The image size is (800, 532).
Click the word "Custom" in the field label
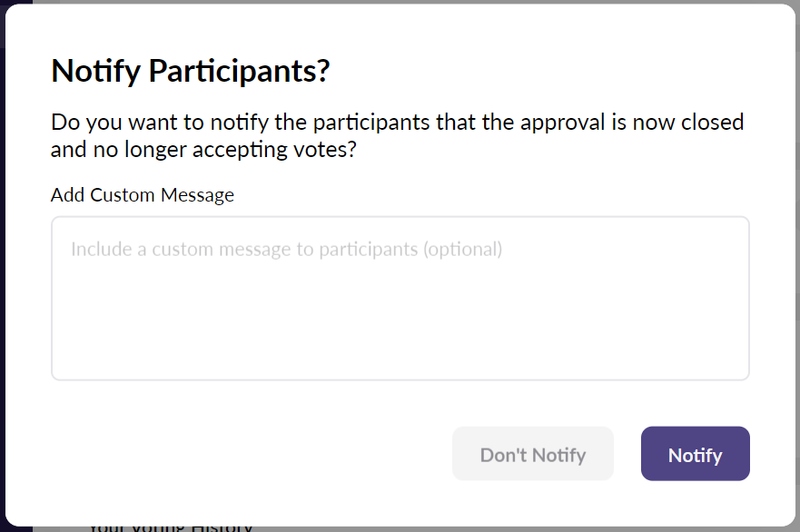[123, 195]
